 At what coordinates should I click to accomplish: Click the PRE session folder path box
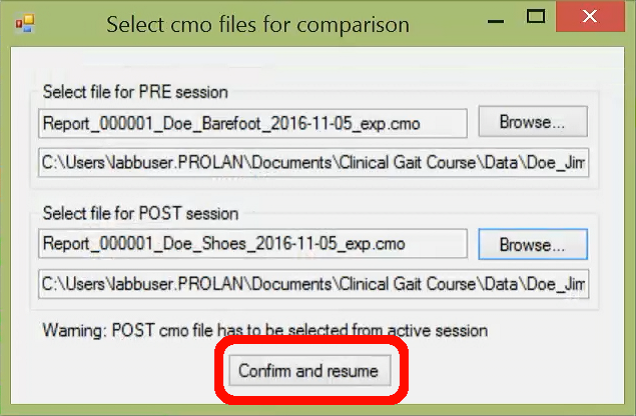314,163
